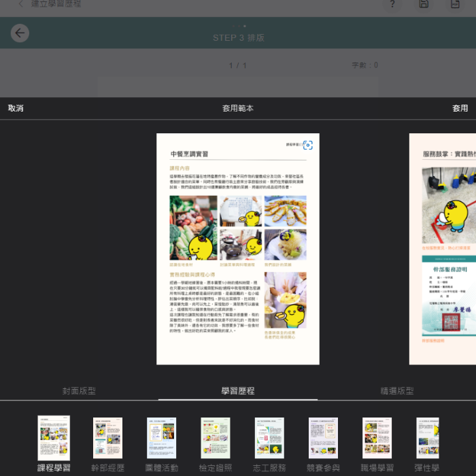The height and width of the screenshot is (476, 476).
Task: Choose the 幹部經歷 template thumbnail
Action: point(107,438)
